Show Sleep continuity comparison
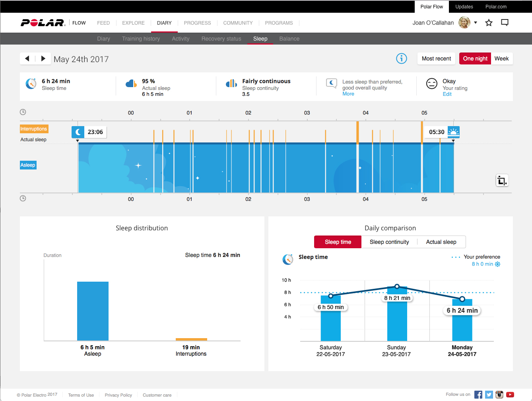The width and height of the screenshot is (532, 401). (x=389, y=242)
